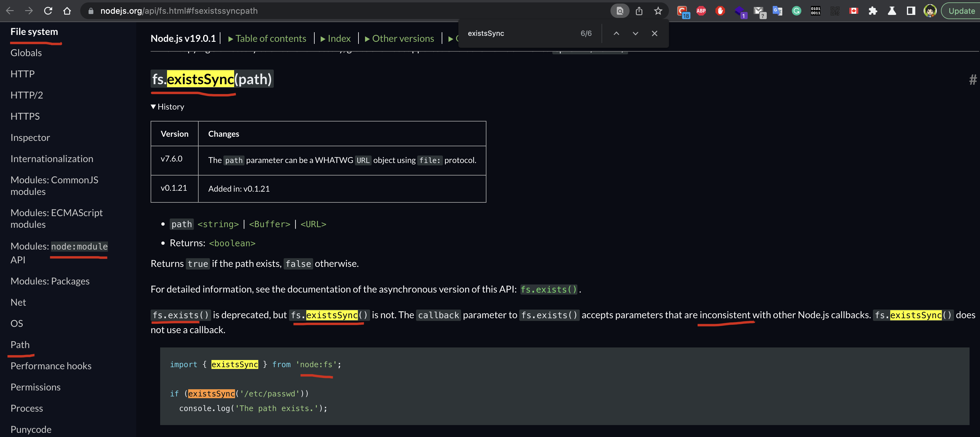The image size is (980, 437).
Task: Open Path docs in sidebar
Action: [20, 345]
